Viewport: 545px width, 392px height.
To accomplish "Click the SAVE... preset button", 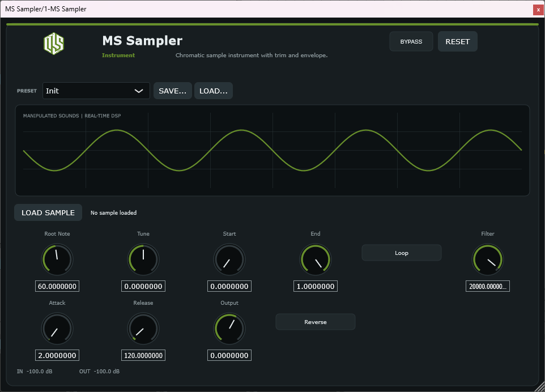I will tap(172, 91).
